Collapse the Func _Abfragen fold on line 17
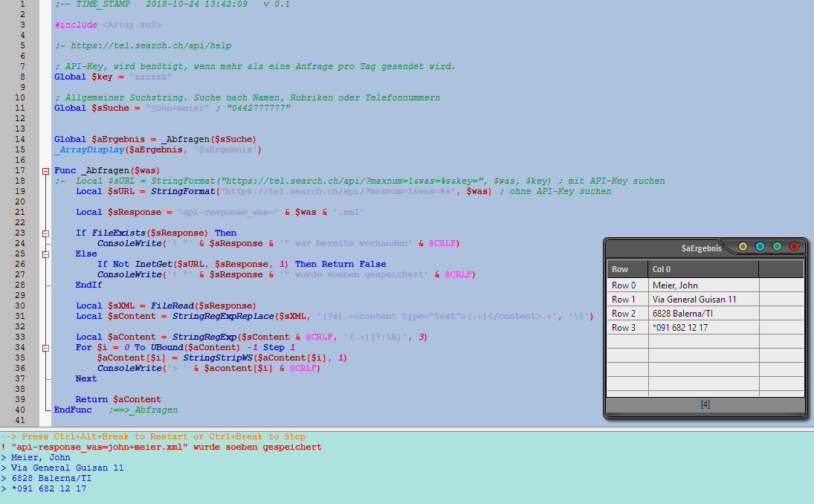 pos(46,171)
